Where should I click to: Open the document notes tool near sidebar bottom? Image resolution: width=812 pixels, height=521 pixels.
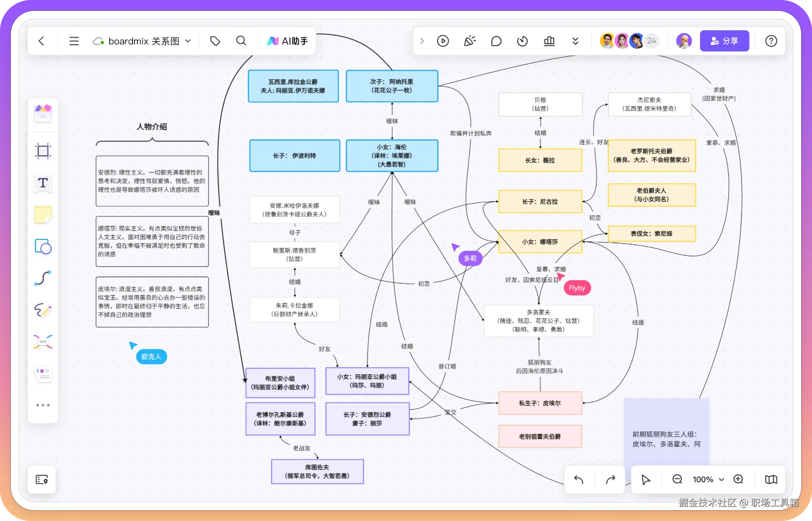tap(43, 374)
